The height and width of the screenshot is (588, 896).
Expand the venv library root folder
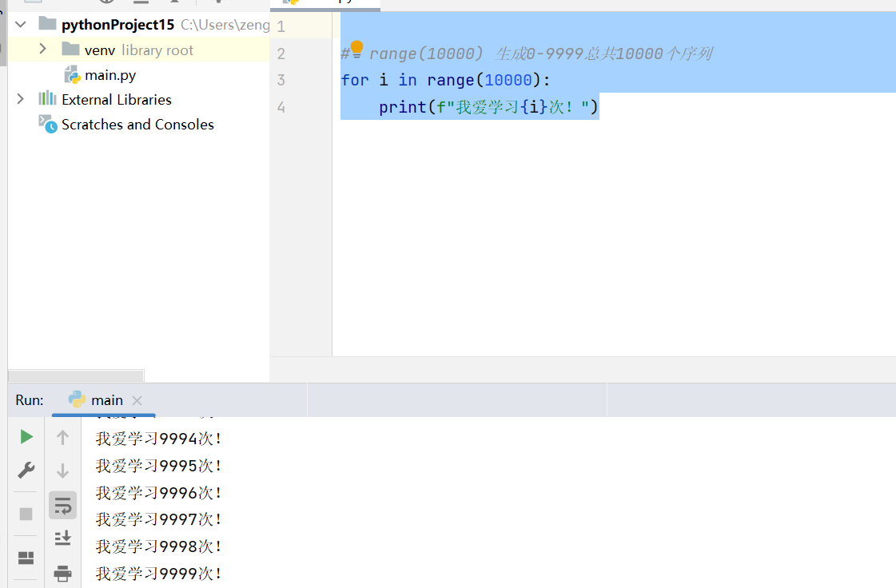42,50
